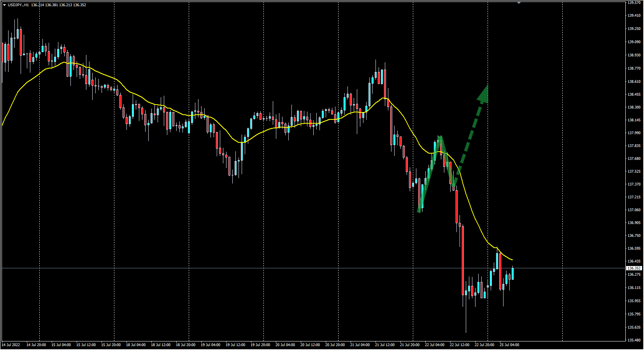Screen dimensions: 644x350
Task: Click the 135.480 price scale label
Action: click(634, 340)
